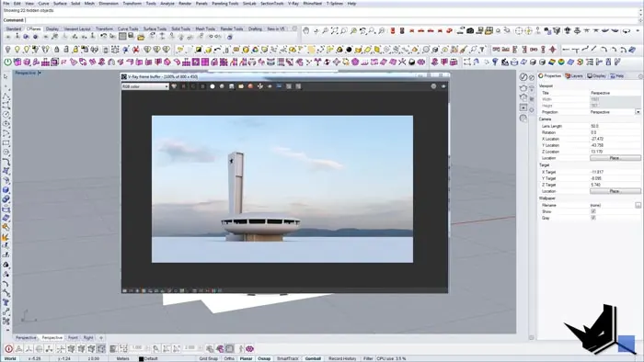The height and width of the screenshot is (362, 644).
Task: Open the Projection dropdown in Properties
Action: pyautogui.click(x=638, y=112)
